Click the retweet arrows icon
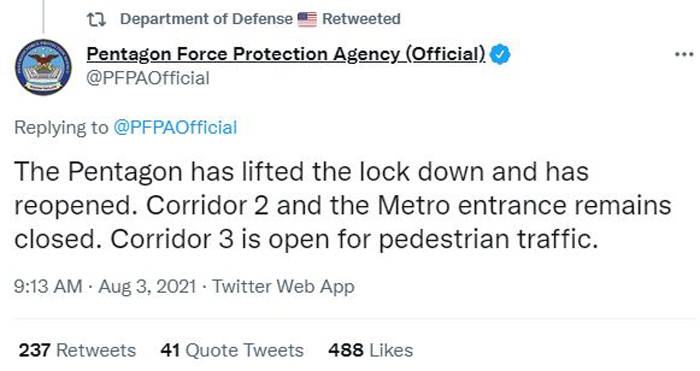This screenshot has width=700, height=371. click(x=96, y=19)
